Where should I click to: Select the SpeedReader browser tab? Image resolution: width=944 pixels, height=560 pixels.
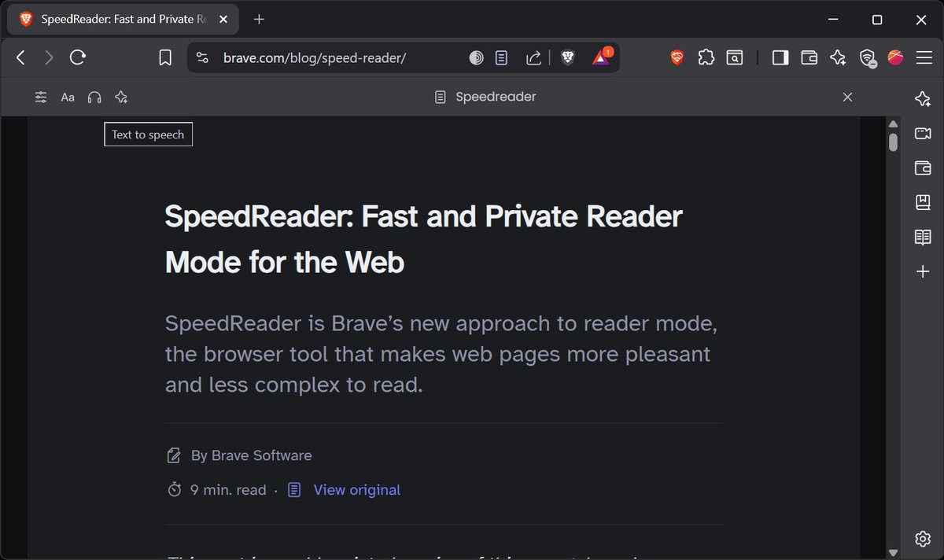(124, 20)
